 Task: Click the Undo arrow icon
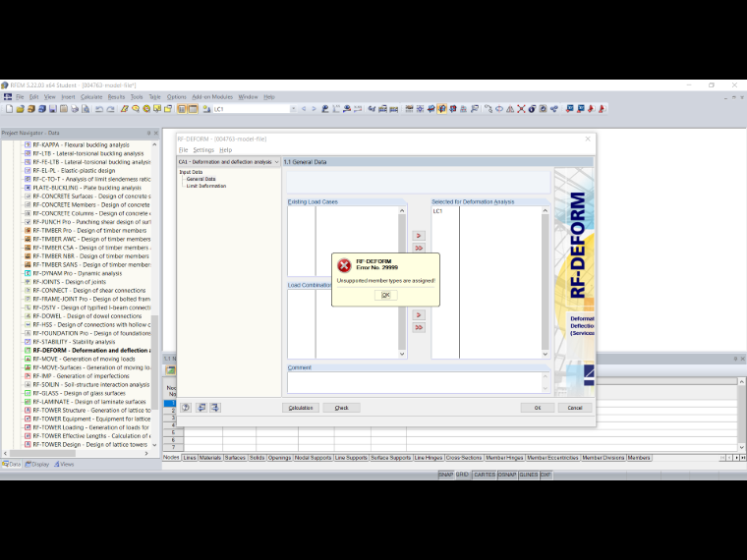99,109
